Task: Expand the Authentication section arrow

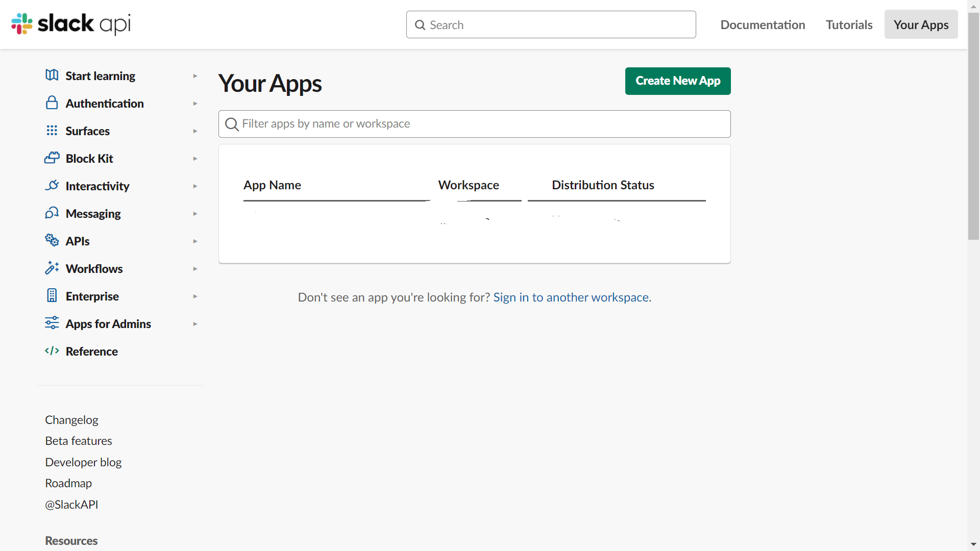Action: click(195, 104)
